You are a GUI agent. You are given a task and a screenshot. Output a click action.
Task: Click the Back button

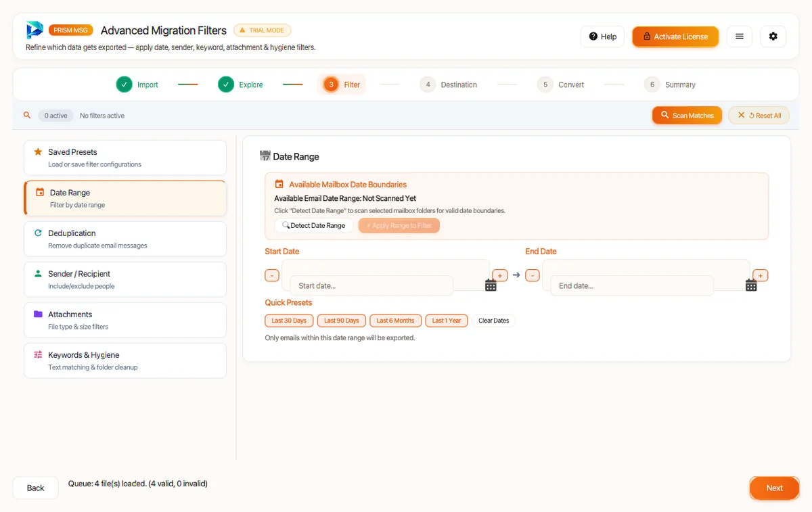pyautogui.click(x=35, y=488)
